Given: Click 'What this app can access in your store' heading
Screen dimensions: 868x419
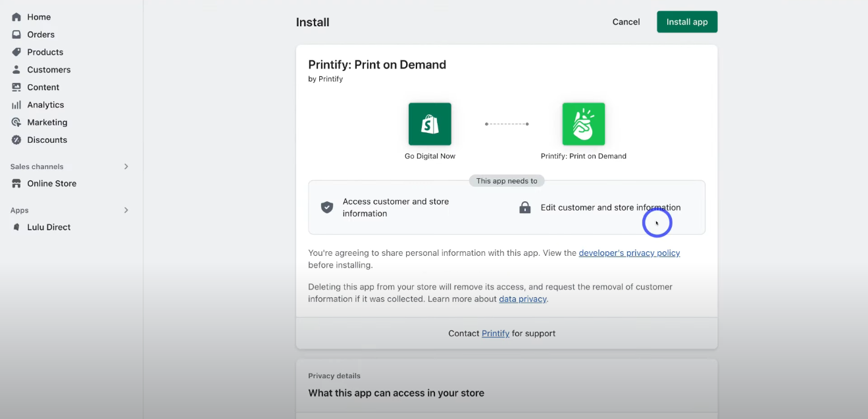Looking at the screenshot, I should [x=396, y=393].
